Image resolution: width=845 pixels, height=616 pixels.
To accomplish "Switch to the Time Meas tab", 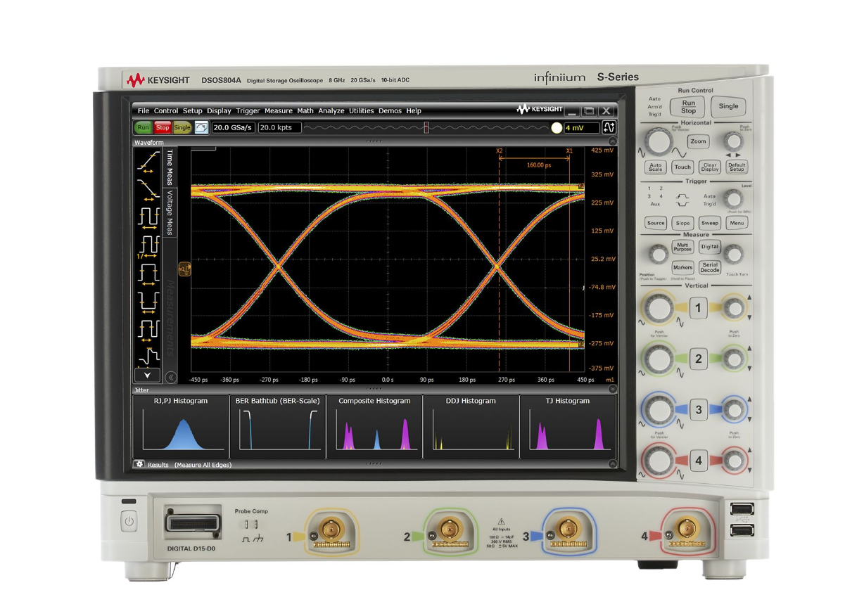I will 170,167.
